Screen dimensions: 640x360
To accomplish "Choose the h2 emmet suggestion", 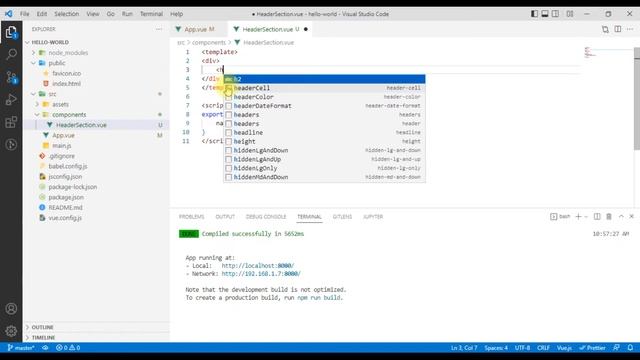I will click(324, 79).
